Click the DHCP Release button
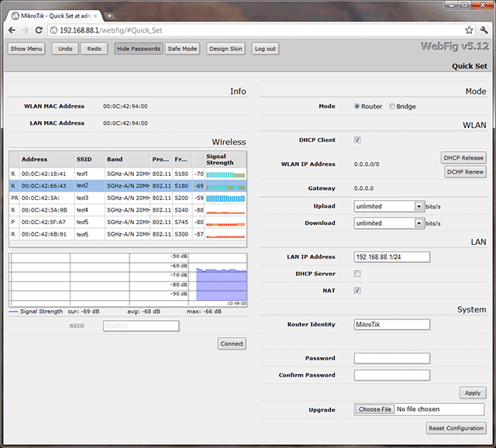This screenshot has width=496, height=448. (x=463, y=158)
